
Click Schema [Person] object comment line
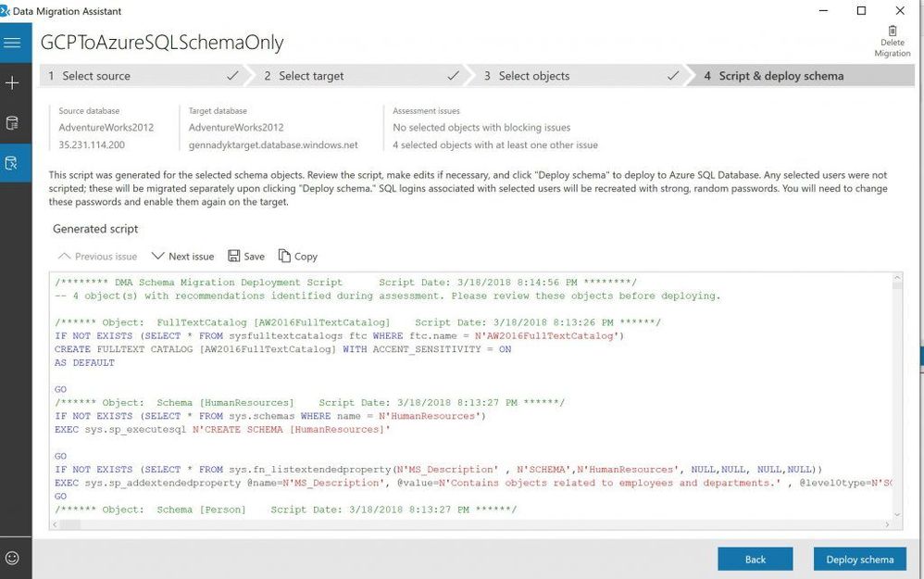pyautogui.click(x=285, y=510)
